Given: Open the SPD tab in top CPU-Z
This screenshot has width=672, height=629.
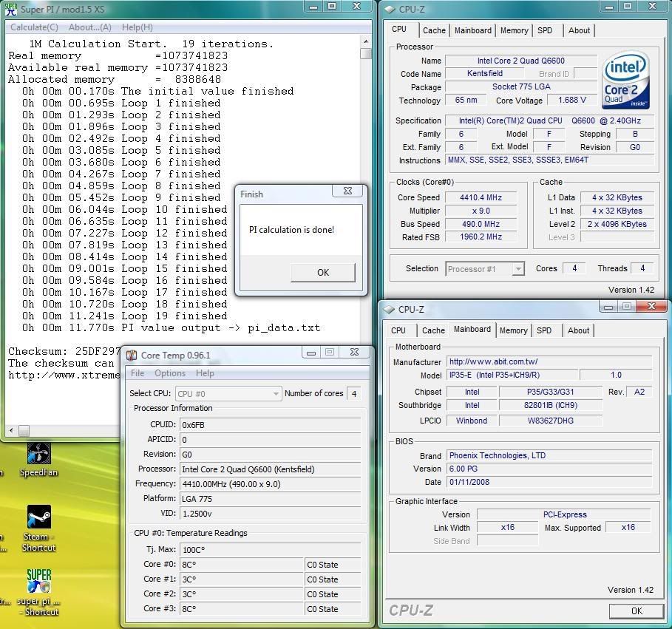Looking at the screenshot, I should point(545,30).
